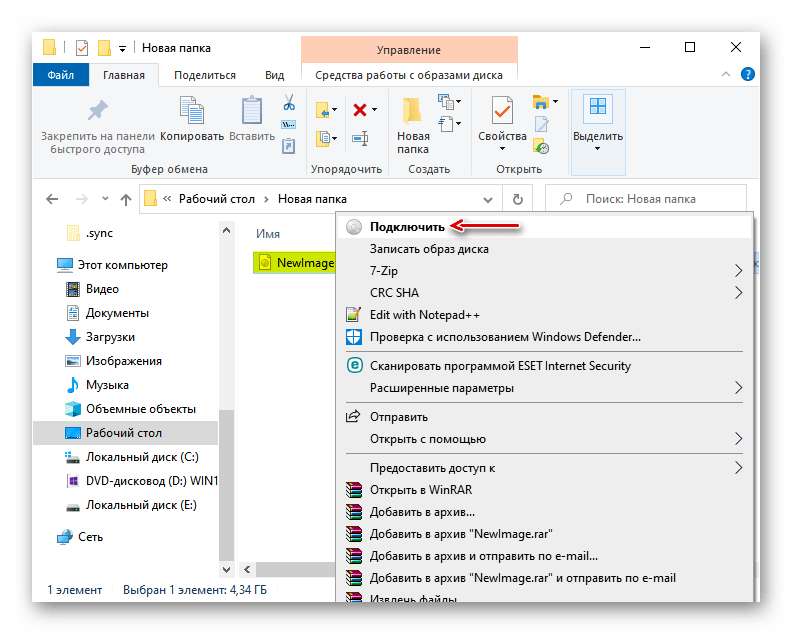Click the Edit icon in ribbon
Image resolution: width=792 pixels, height=634 pixels.
[x=541, y=124]
